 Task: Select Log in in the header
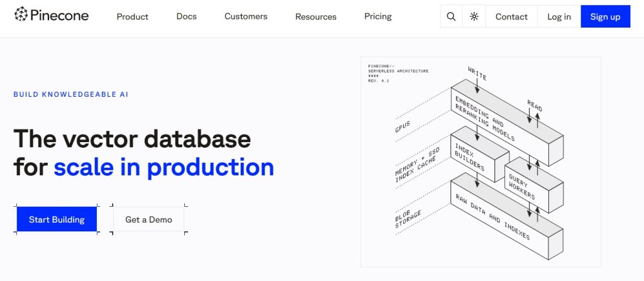click(559, 16)
